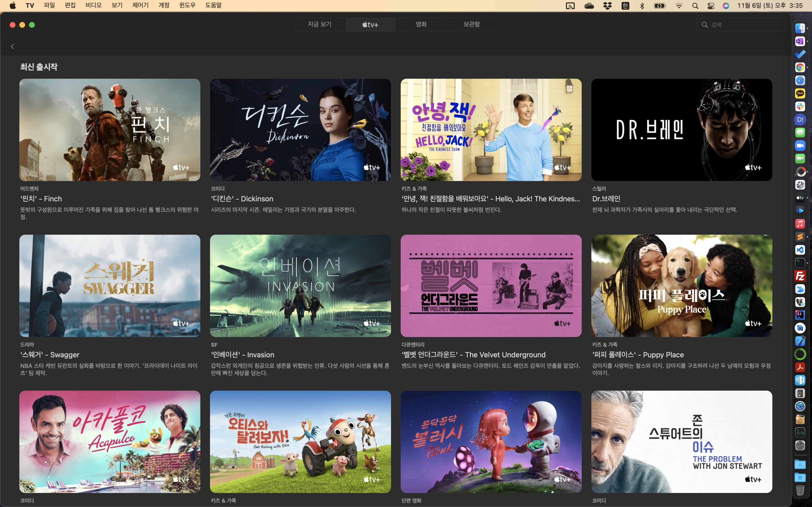
Task: Click the Dr.브레인 title link
Action: point(606,198)
